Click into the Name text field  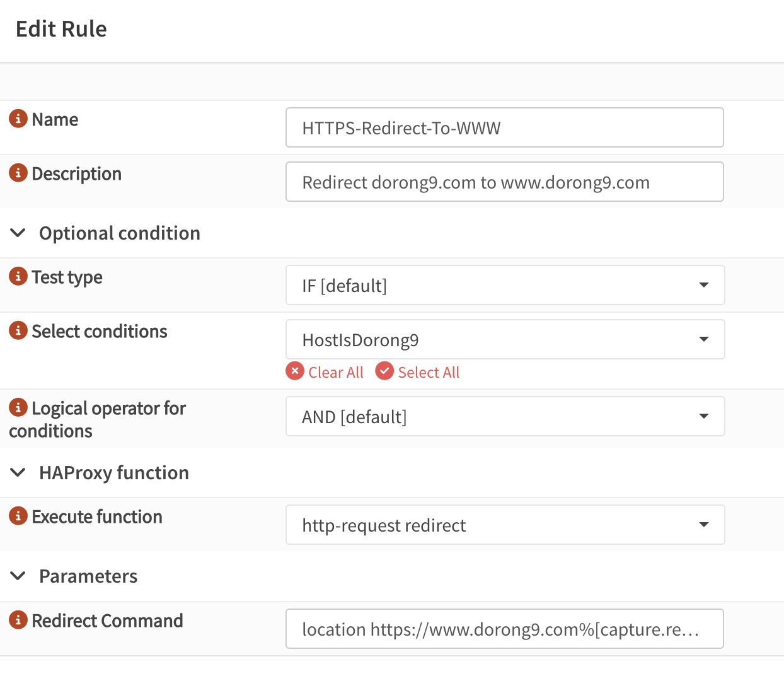[x=504, y=128]
